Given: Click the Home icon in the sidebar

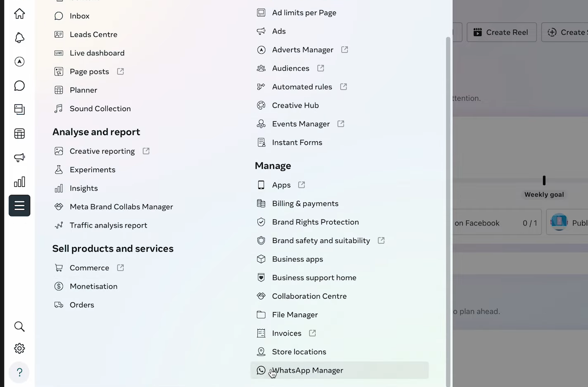Looking at the screenshot, I should 19,14.
